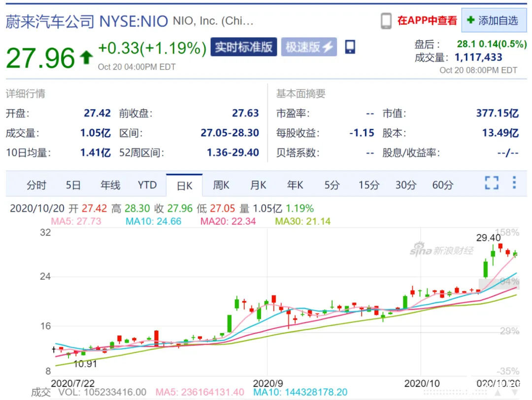Click the VOL: 105233416.00 label
The image size is (532, 400).
click(x=102, y=392)
